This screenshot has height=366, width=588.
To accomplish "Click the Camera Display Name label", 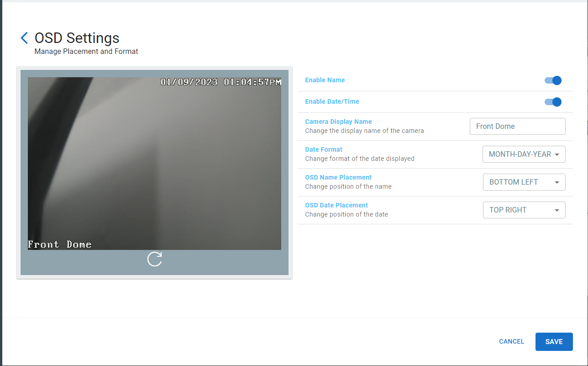I will coord(338,122).
